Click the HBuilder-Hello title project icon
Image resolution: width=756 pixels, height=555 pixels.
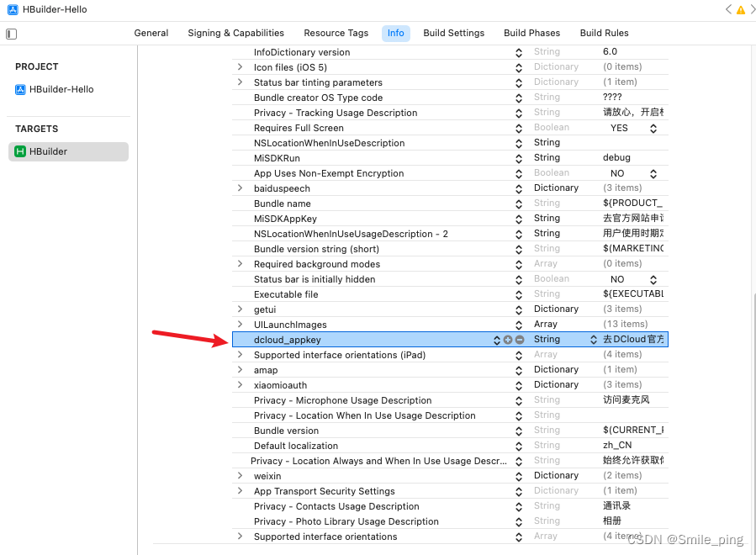[x=13, y=9]
